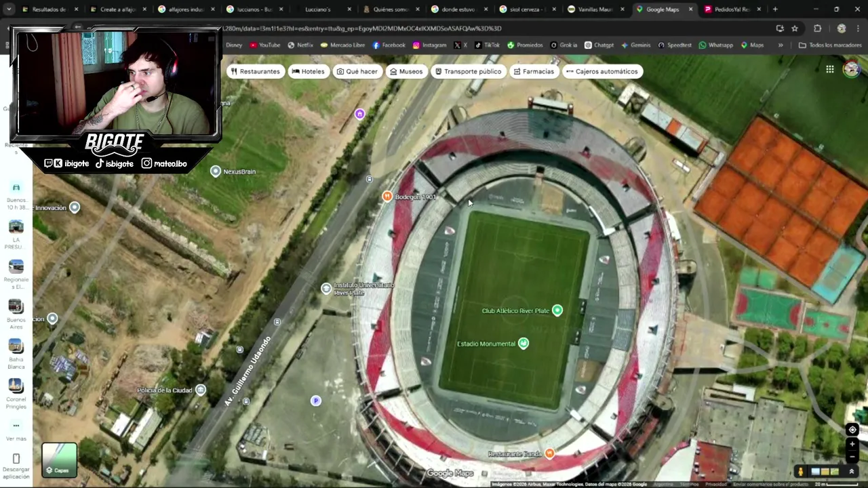The height and width of the screenshot is (488, 868).
Task: Open Policía de la Ciudad marker
Action: coord(200,390)
